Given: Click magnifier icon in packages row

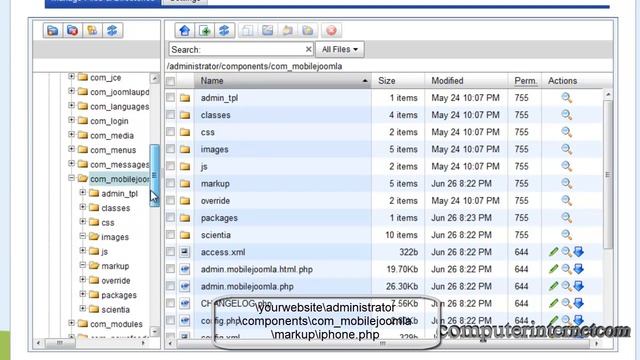Looking at the screenshot, I should 566,218.
